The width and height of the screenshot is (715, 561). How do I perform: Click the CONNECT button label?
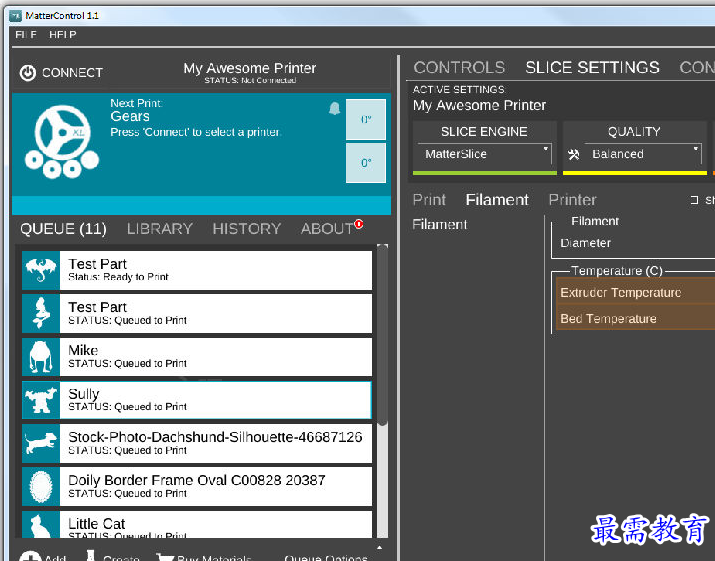[72, 73]
